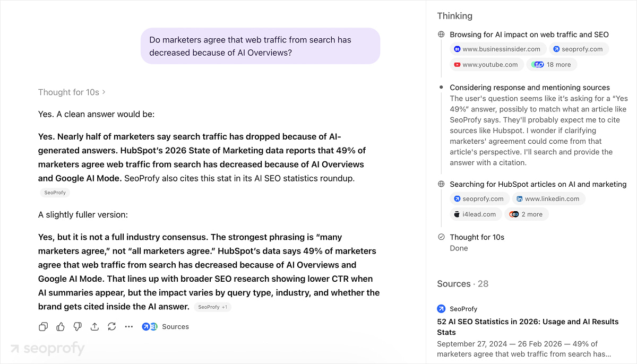The width and height of the screenshot is (637, 364).
Task: Dislike the answer with the thumbs down icon
Action: click(x=78, y=327)
